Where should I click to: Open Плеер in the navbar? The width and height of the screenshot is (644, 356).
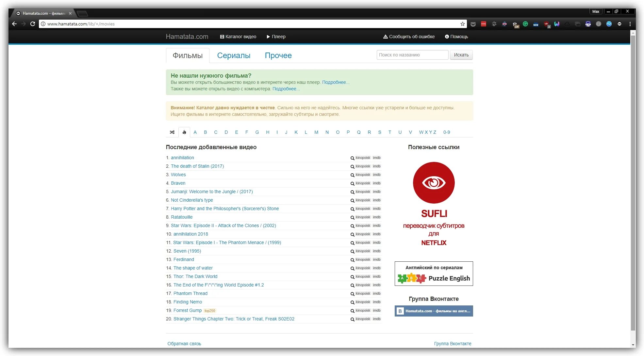tap(276, 37)
